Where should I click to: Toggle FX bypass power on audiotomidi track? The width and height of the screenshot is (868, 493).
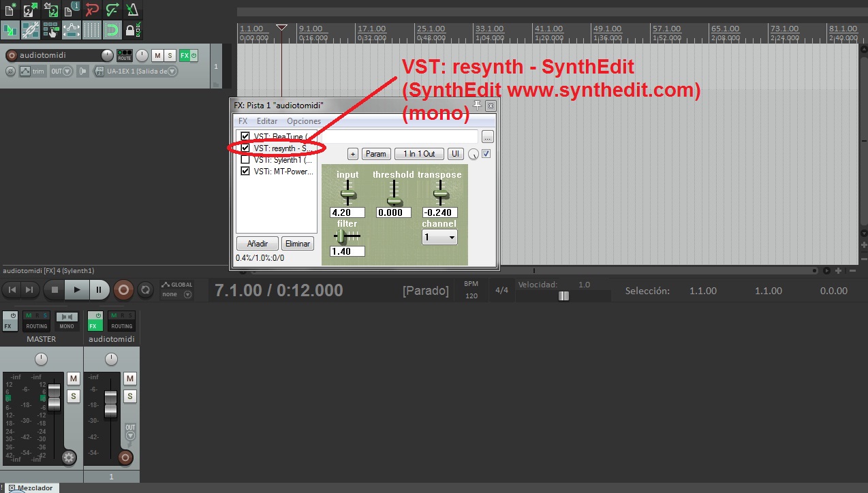click(194, 56)
